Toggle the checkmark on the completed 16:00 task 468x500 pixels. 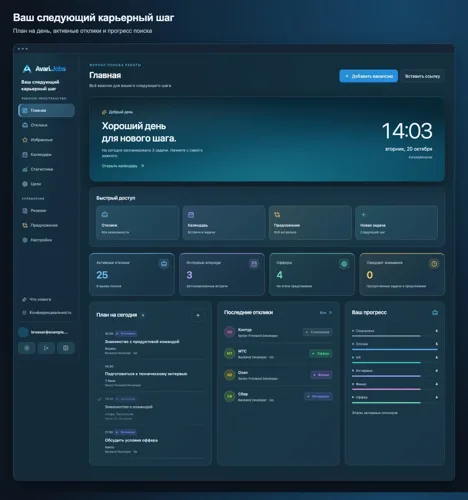coord(99,399)
